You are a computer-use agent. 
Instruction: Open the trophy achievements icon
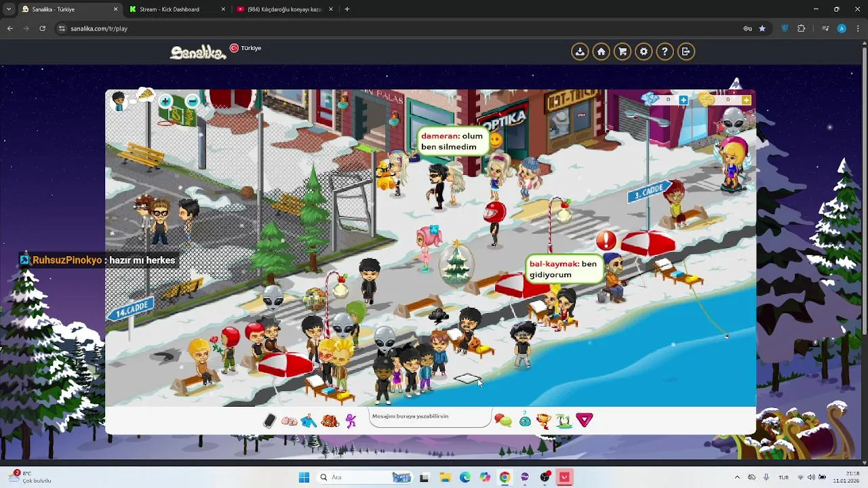click(x=544, y=421)
